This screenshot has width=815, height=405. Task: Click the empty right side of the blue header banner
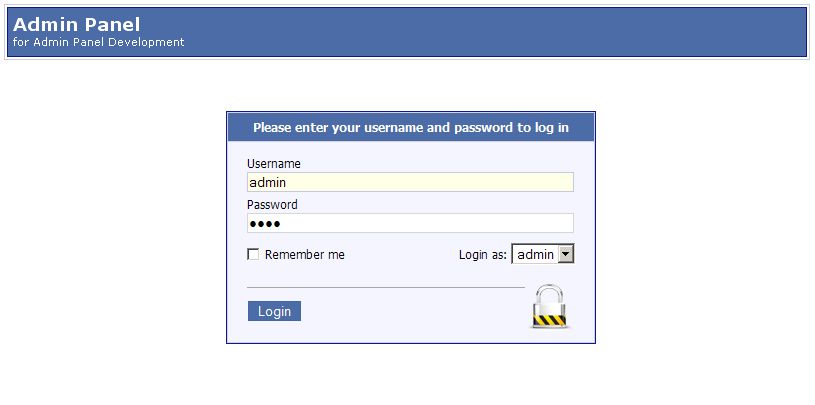pyautogui.click(x=600, y=32)
